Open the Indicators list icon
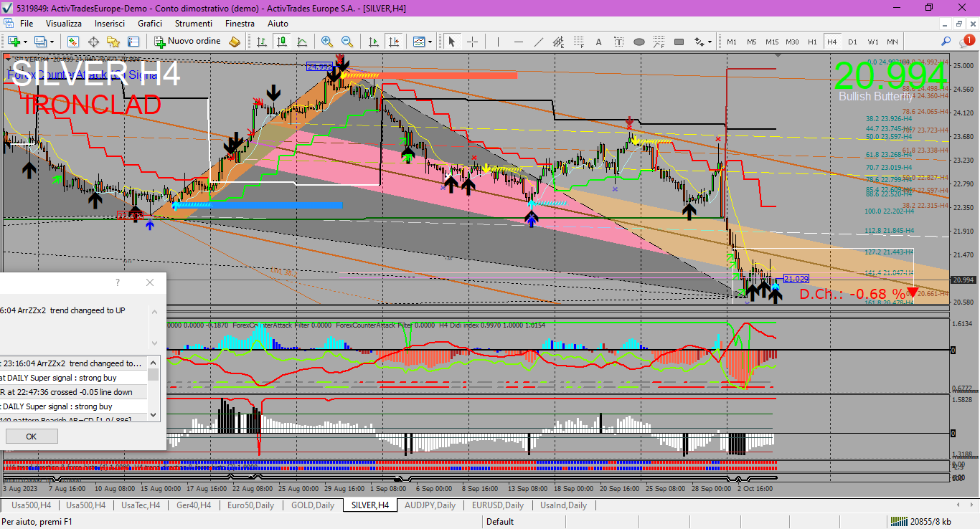Viewport: 980px width, 529px height. tap(418, 42)
